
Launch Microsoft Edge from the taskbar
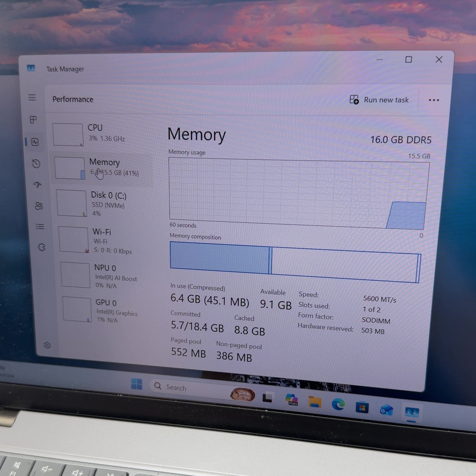click(338, 404)
